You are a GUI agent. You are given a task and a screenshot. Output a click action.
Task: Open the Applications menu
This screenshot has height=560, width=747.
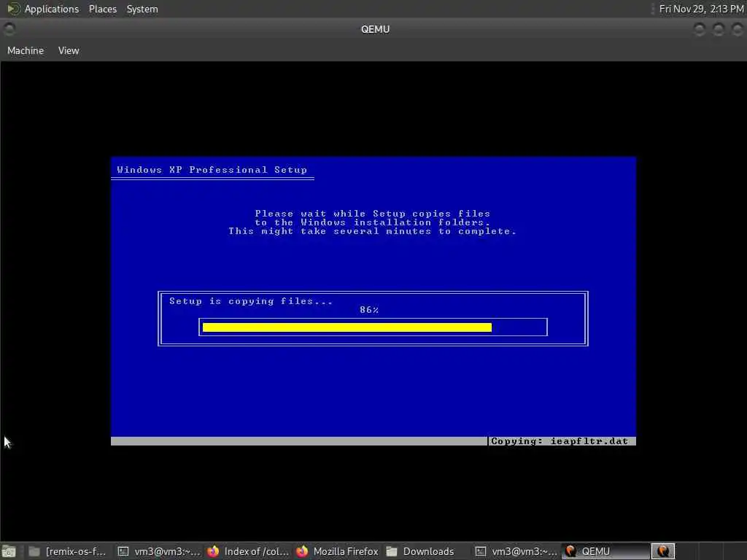(52, 9)
